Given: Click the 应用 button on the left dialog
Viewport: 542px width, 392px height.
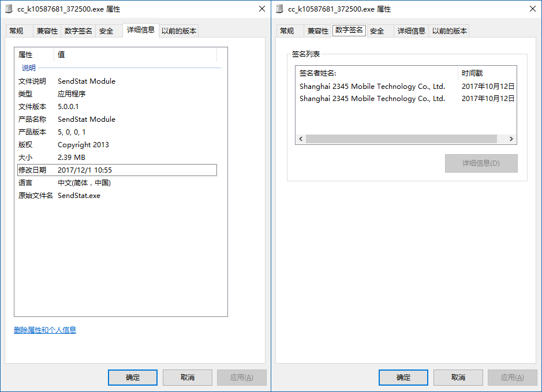Looking at the screenshot, I should [x=241, y=378].
